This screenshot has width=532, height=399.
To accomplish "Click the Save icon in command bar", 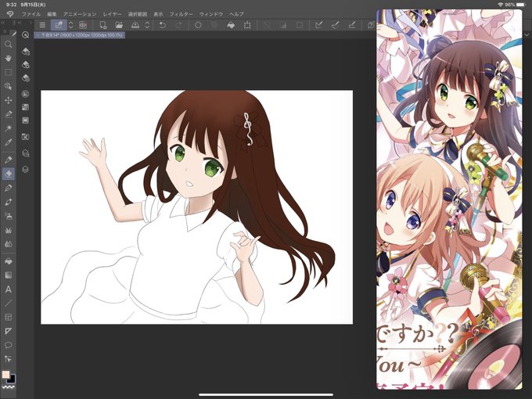I will [135, 25].
